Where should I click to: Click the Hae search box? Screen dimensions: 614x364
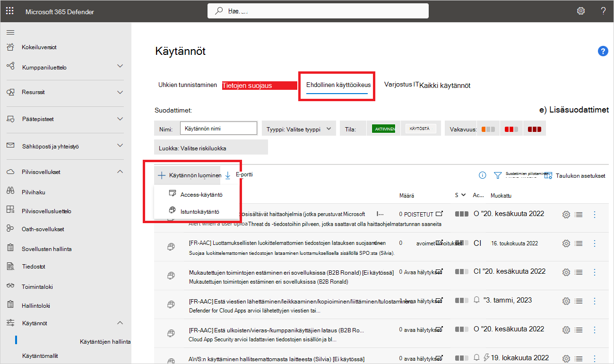point(318,11)
